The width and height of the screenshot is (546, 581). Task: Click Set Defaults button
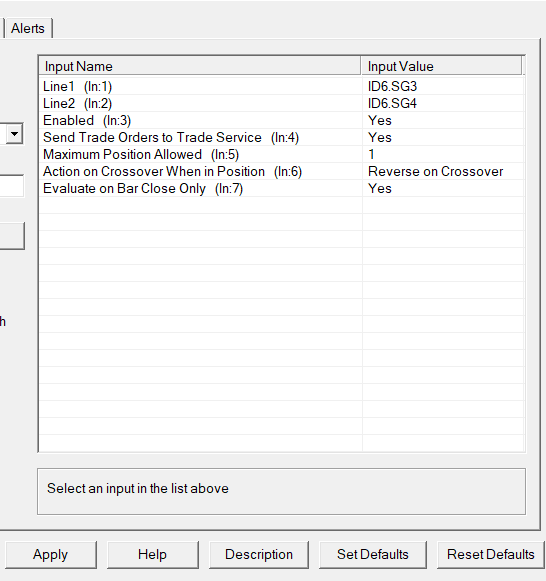372,554
